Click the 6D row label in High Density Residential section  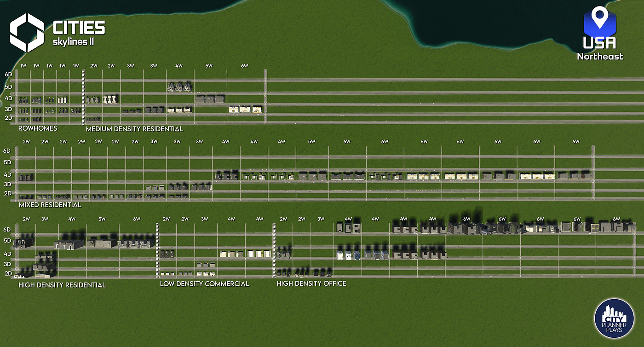click(7, 230)
